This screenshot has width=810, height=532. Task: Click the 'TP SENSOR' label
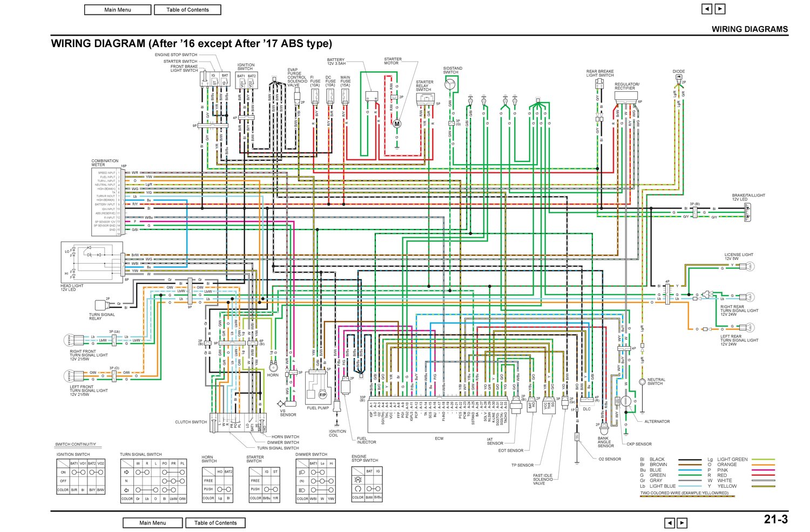522,465
